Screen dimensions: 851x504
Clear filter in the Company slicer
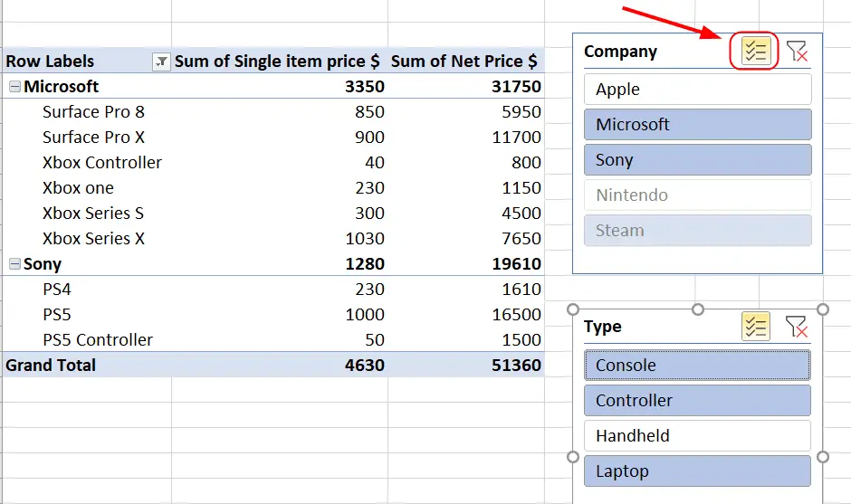click(797, 51)
